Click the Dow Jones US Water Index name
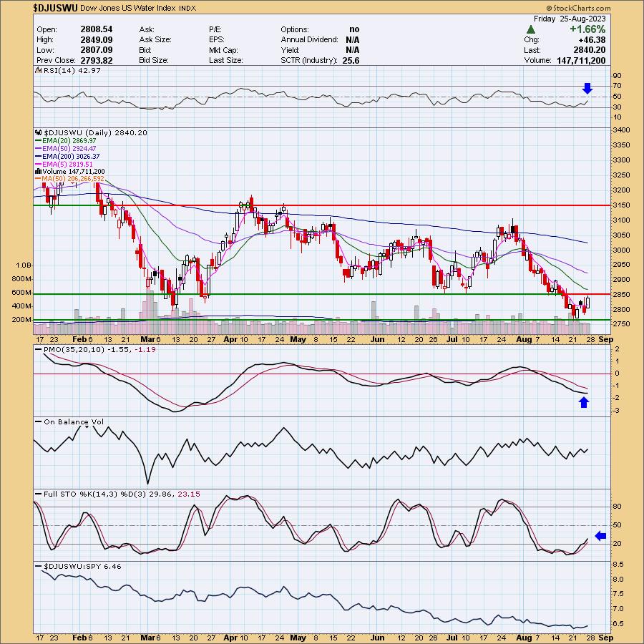The image size is (644, 644). tap(128, 8)
